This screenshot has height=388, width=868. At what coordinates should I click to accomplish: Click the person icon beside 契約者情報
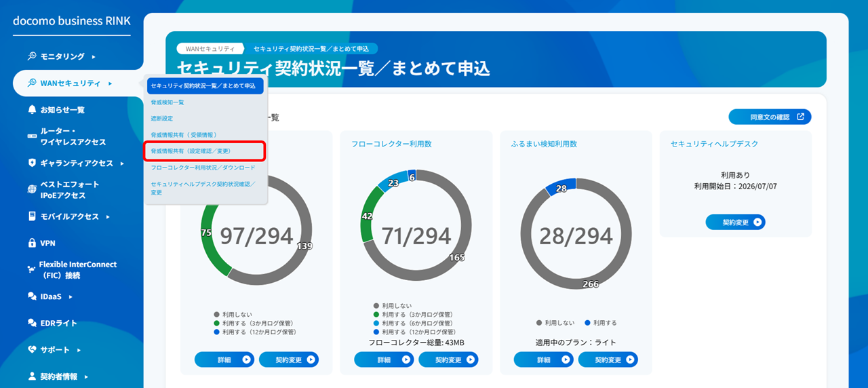(x=32, y=376)
